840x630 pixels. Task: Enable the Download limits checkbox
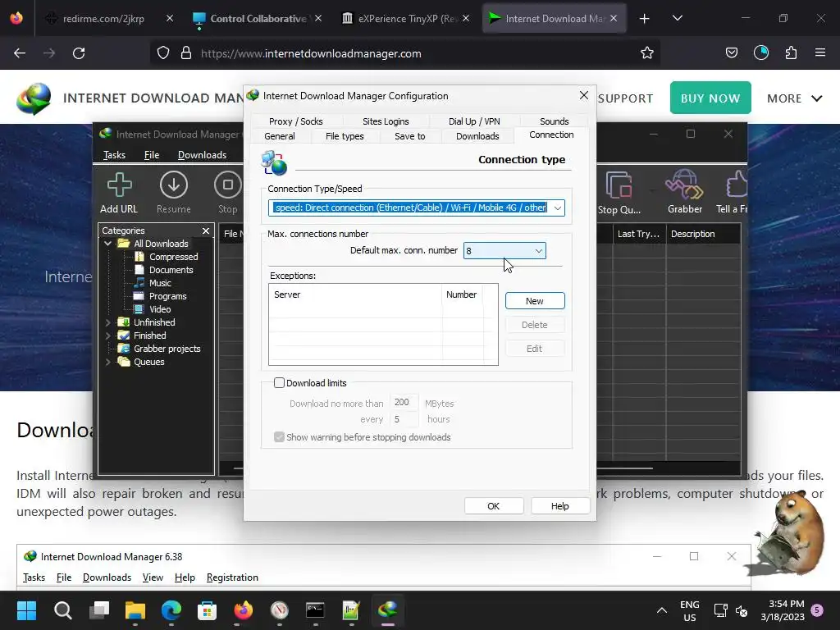pyautogui.click(x=279, y=382)
